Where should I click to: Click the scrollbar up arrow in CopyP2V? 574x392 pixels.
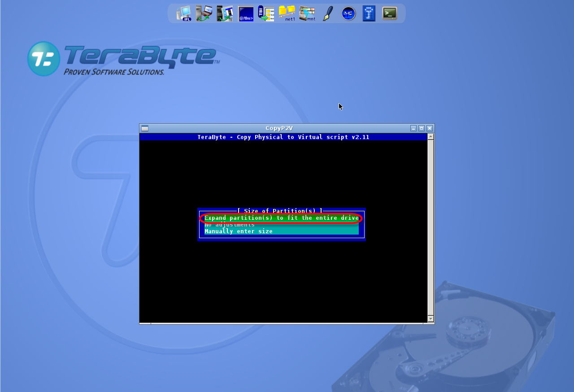pyautogui.click(x=430, y=136)
